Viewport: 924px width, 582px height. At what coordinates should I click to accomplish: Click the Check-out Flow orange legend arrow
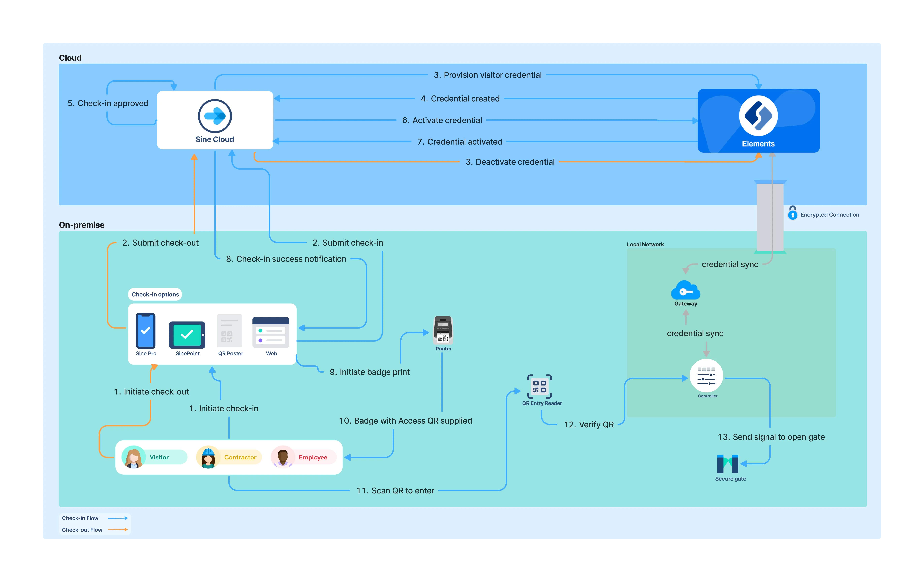coord(118,530)
